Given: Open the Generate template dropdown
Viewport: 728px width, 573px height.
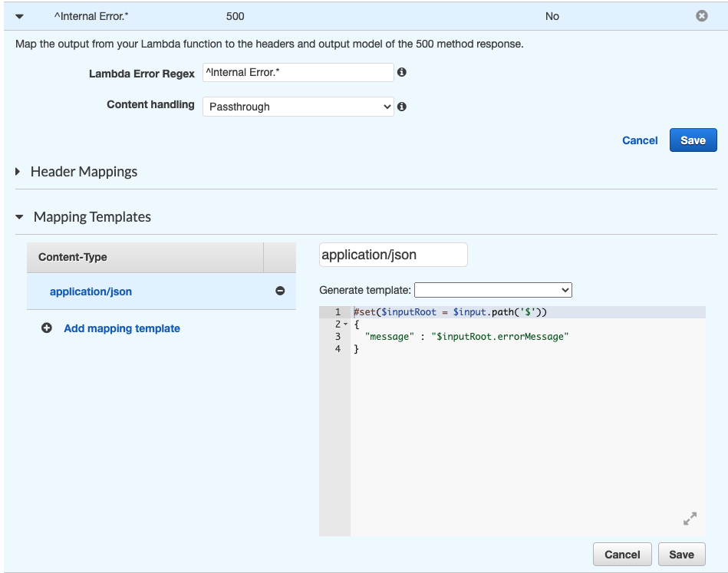Looking at the screenshot, I should (492, 290).
